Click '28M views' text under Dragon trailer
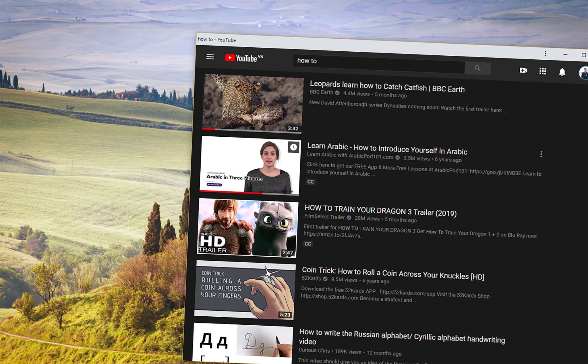Screen dimensions: 588x364 367,218
